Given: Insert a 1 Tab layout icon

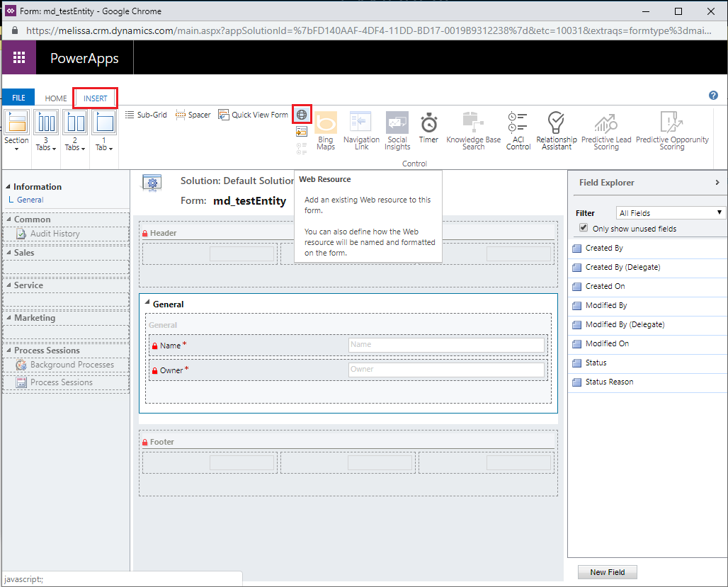Looking at the screenshot, I should tap(104, 122).
